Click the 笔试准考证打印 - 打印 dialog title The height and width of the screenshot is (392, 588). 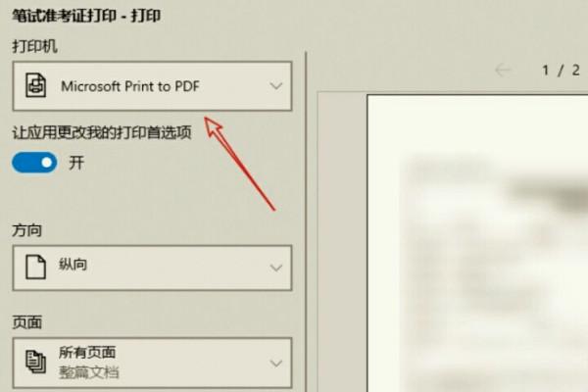pos(86,16)
